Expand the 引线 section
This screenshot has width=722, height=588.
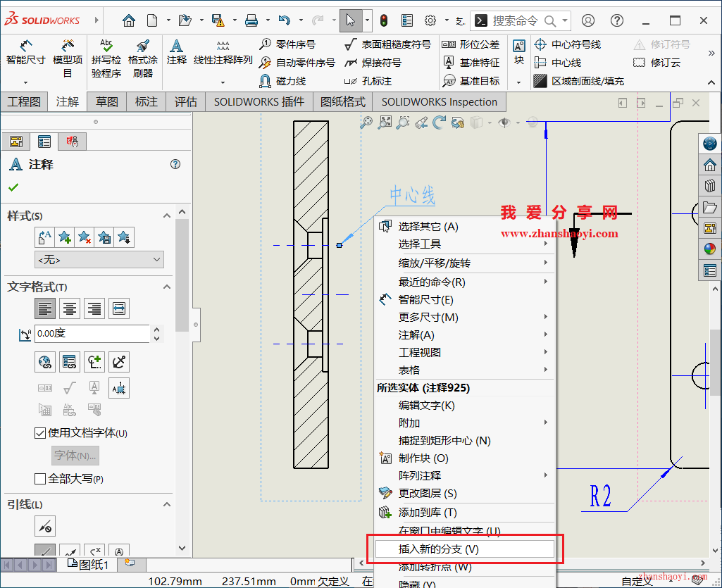165,503
